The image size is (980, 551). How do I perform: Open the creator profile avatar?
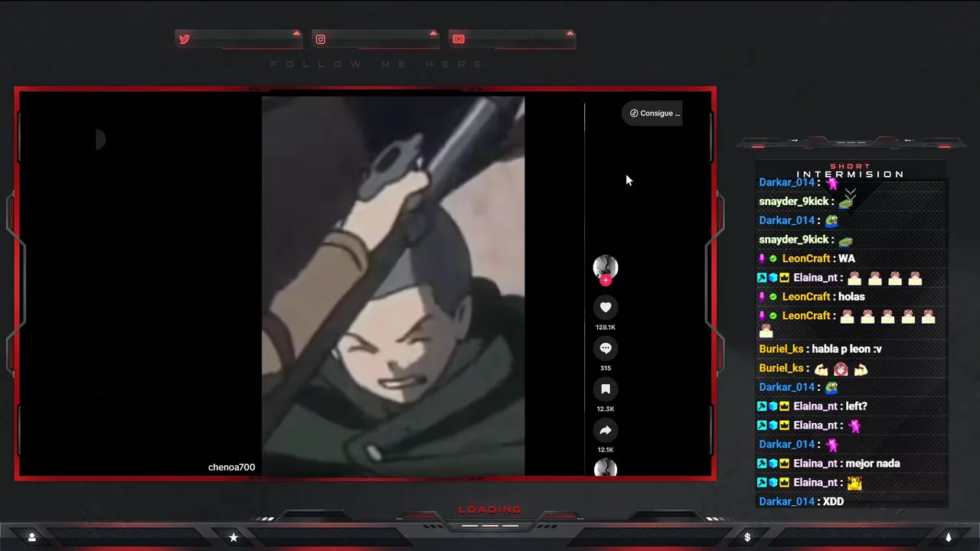[x=605, y=267]
